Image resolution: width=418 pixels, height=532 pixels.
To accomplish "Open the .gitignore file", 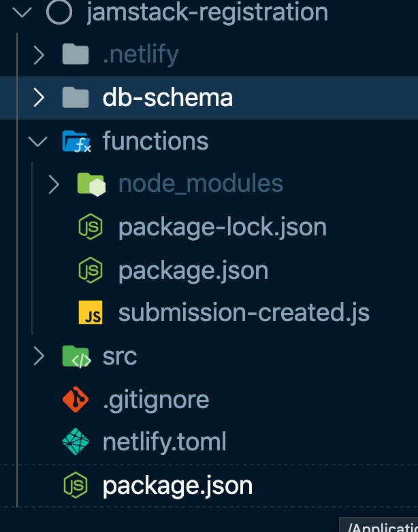I will (x=156, y=400).
